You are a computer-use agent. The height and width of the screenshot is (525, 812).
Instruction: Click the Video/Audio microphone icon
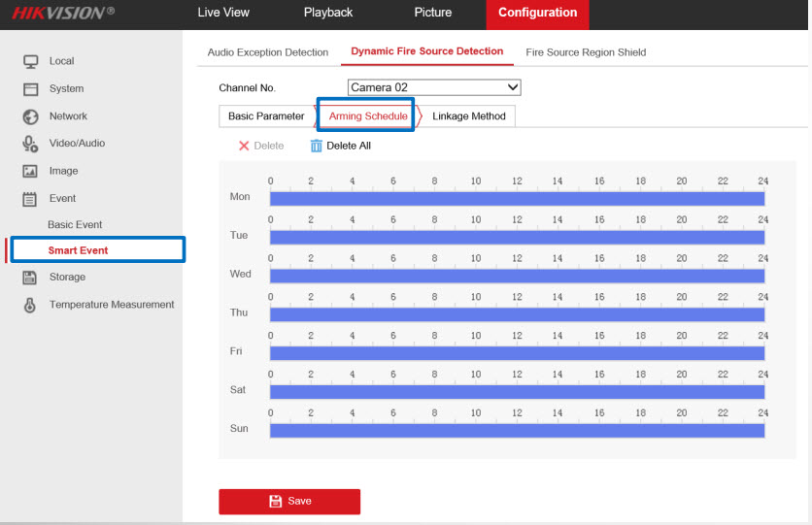click(30, 144)
